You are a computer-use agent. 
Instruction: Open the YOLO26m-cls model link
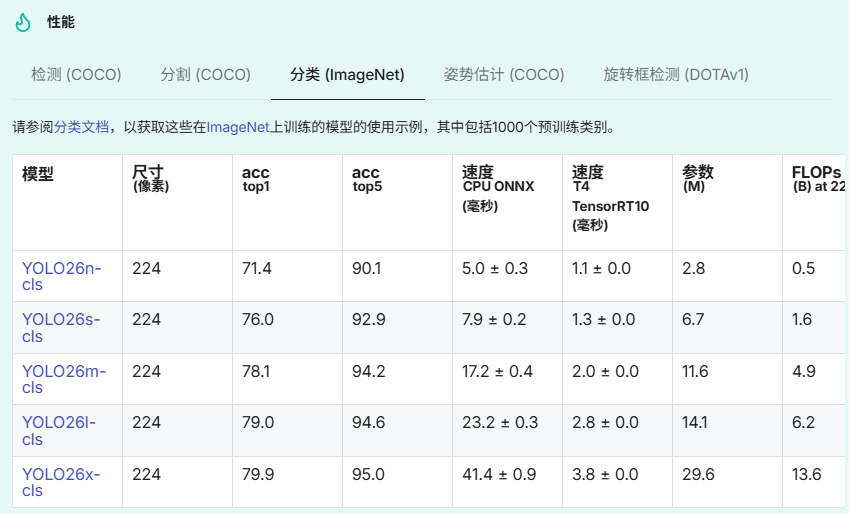pyautogui.click(x=63, y=379)
